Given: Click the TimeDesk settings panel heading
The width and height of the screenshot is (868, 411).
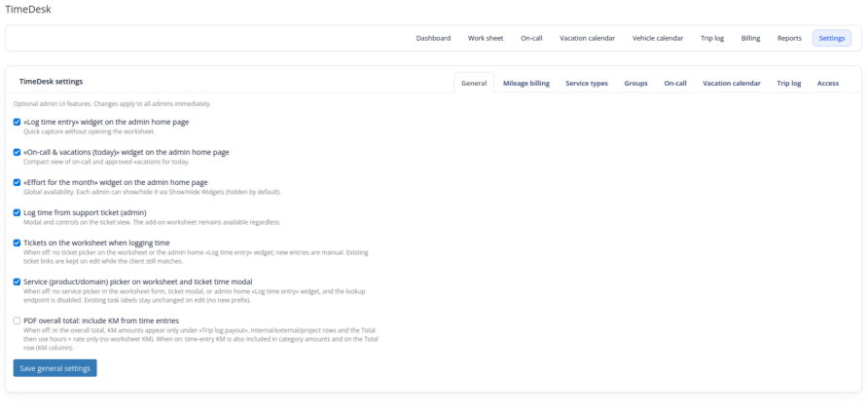Looking at the screenshot, I should [51, 82].
